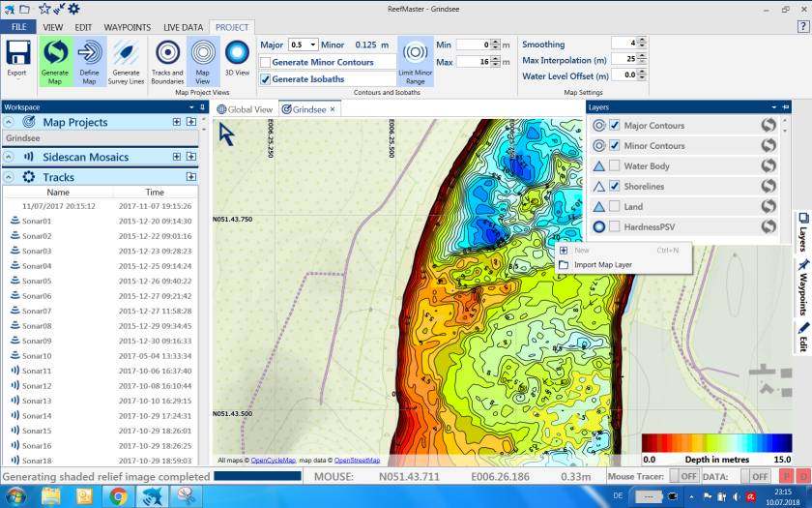This screenshot has height=508, width=812.
Task: Click the folder icon in title bar
Action: click(24, 9)
